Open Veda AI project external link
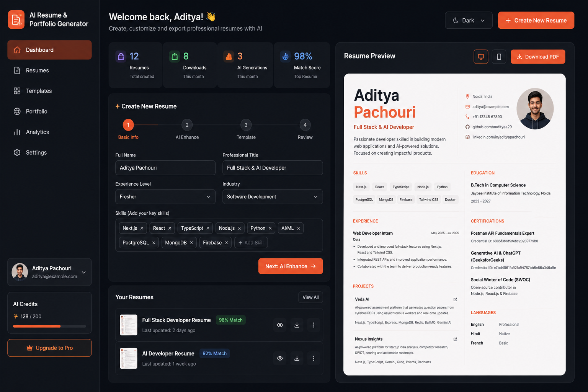The height and width of the screenshot is (392, 588). [455, 299]
